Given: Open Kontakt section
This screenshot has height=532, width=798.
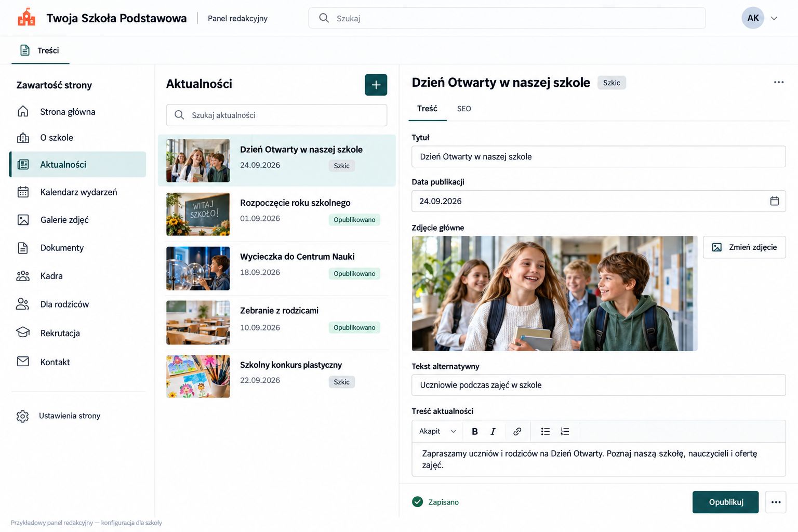Looking at the screenshot, I should point(78,362).
